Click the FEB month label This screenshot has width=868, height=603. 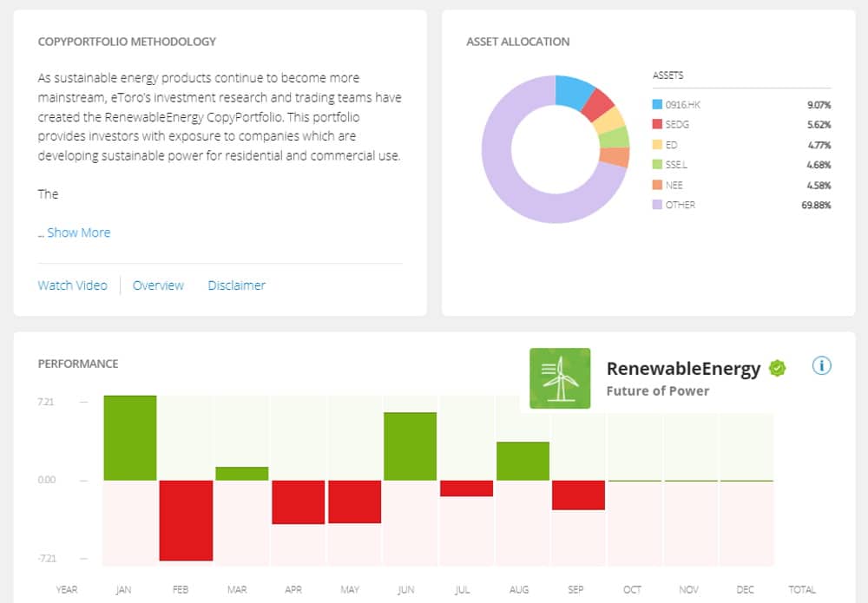click(181, 590)
